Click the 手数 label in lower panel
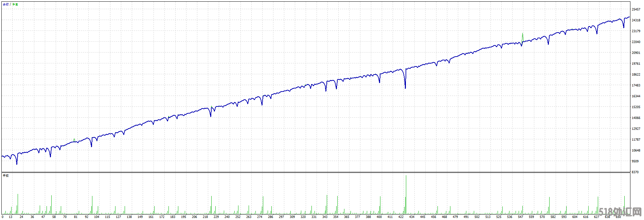This screenshot has height=220, width=644. [6, 176]
